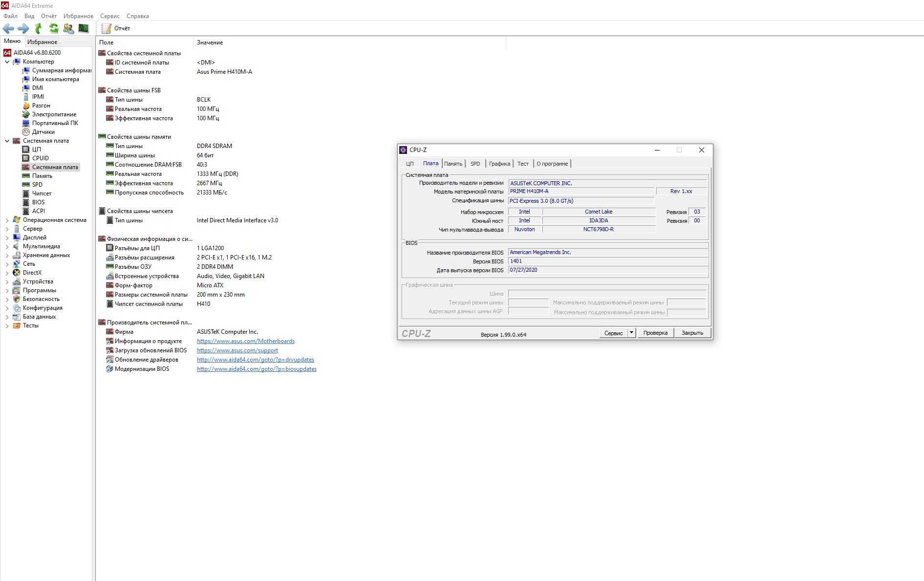Click the green Up arrow toolbar icon

pyautogui.click(x=39, y=28)
